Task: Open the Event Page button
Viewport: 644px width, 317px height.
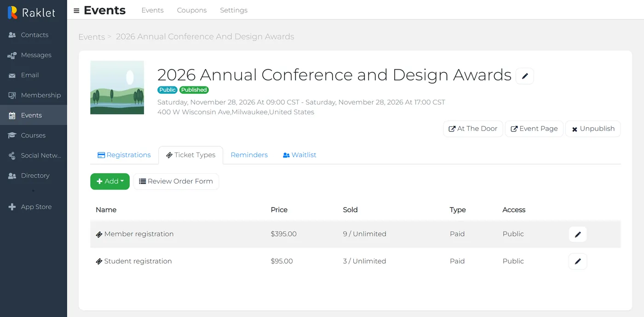Action: click(x=534, y=129)
